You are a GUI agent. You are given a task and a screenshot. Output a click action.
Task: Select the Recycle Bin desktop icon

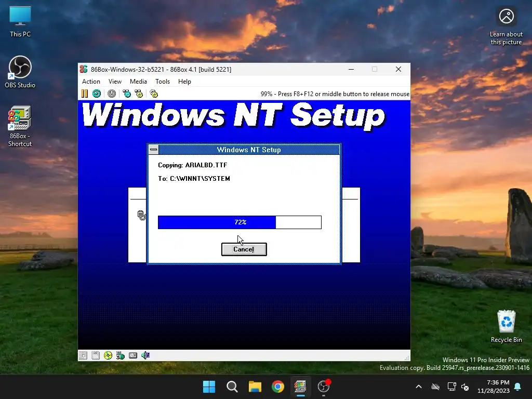point(506,326)
